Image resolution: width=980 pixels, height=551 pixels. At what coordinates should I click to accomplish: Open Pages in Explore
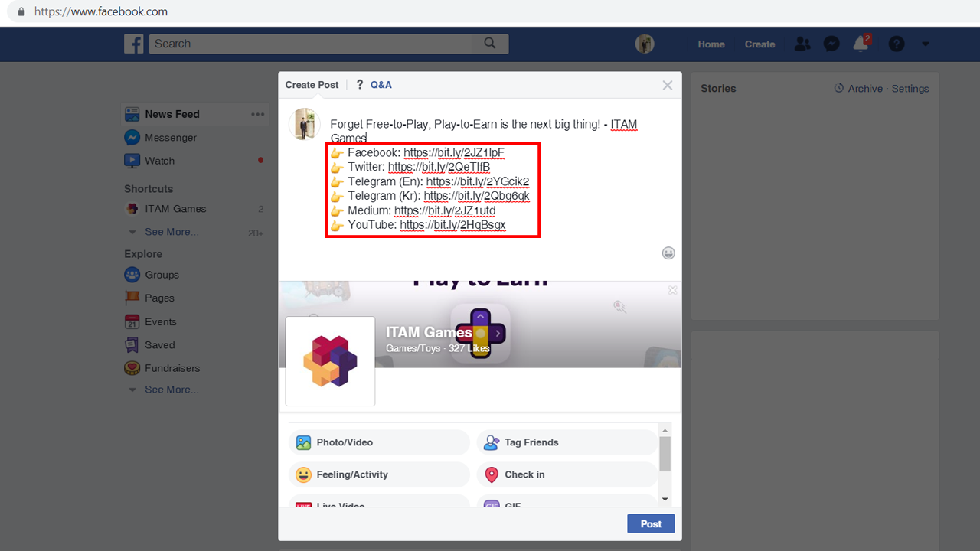[159, 298]
